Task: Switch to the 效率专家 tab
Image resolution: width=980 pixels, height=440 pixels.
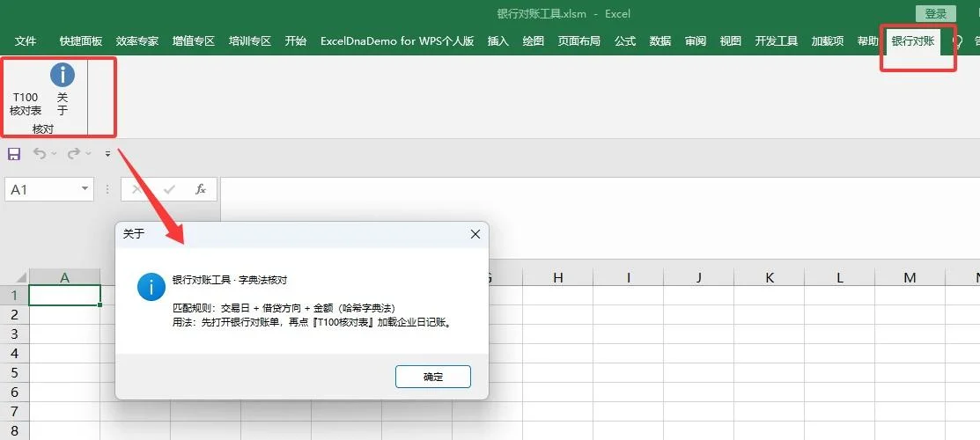Action: coord(137,41)
